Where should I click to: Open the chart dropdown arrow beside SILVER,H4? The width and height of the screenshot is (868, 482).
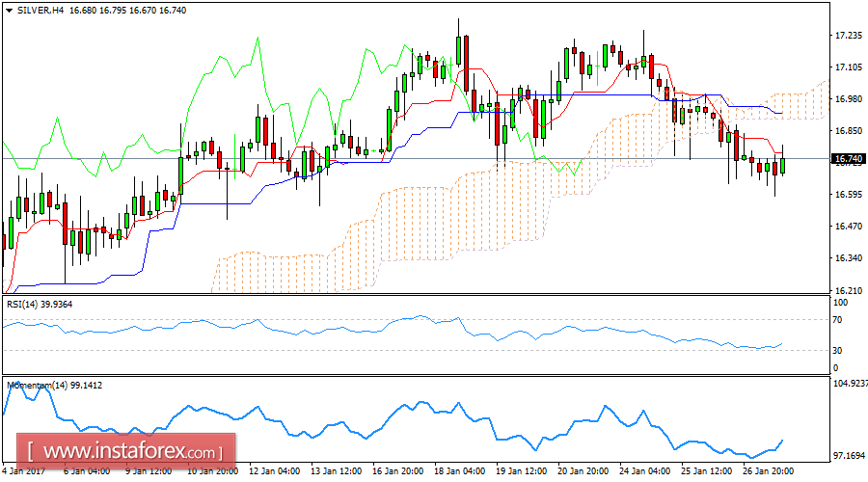(9, 11)
